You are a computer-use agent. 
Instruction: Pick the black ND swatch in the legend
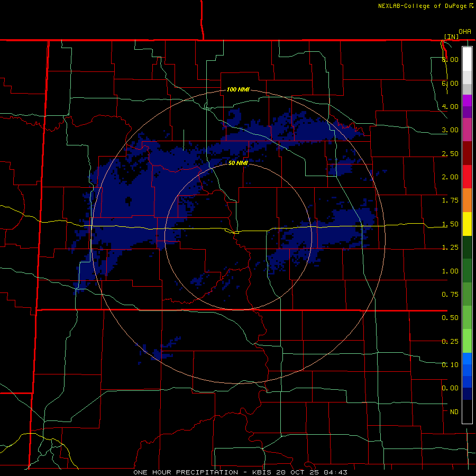click(467, 411)
